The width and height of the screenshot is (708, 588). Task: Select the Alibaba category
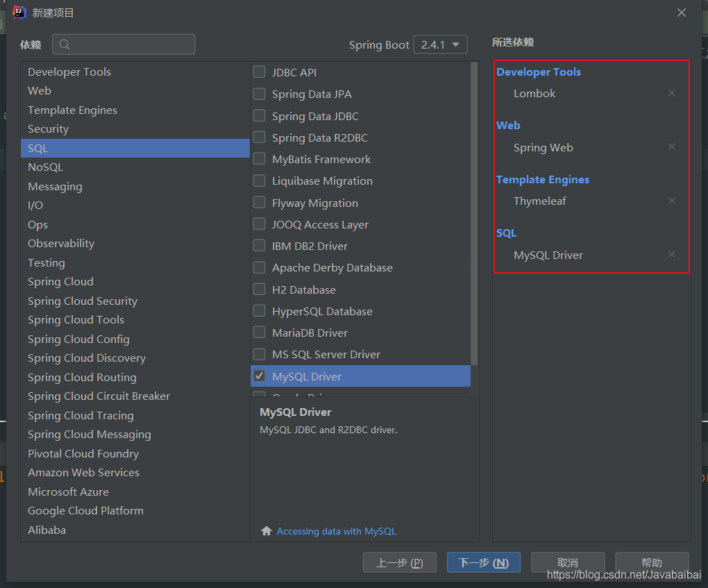(135, 530)
